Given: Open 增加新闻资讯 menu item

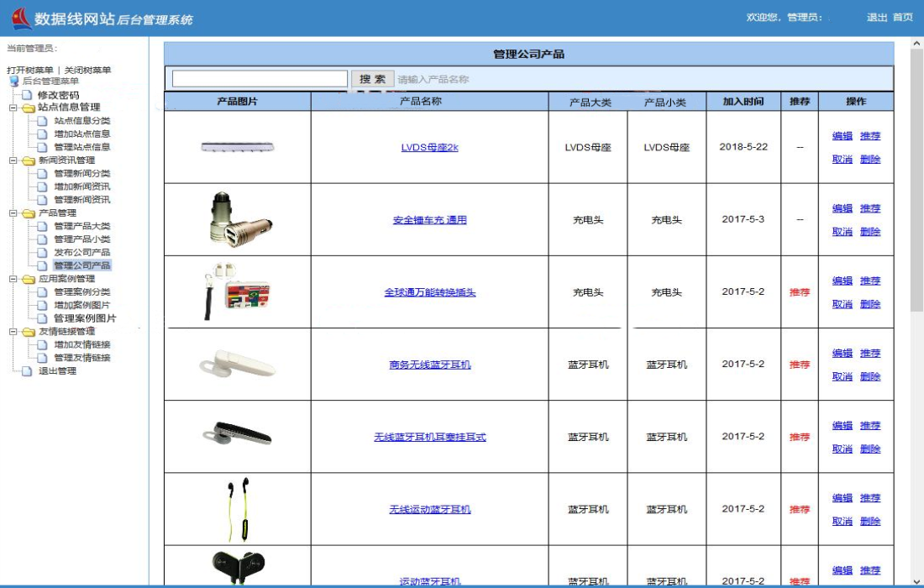Looking at the screenshot, I should tap(82, 186).
